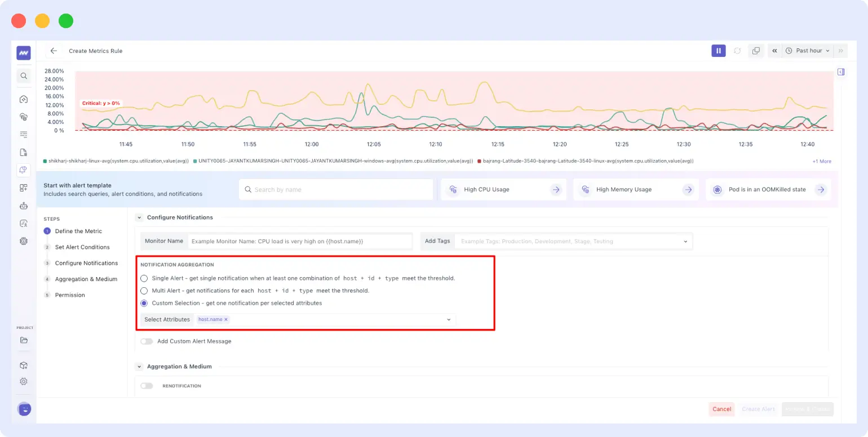Click the Cancel button
Viewport: 868px width, 437px height.
(721, 409)
